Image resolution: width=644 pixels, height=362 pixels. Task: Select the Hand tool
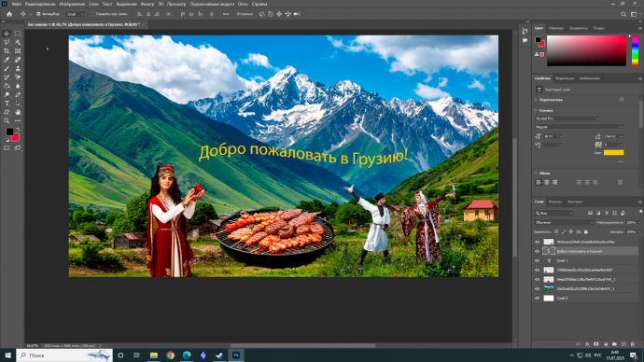click(18, 112)
